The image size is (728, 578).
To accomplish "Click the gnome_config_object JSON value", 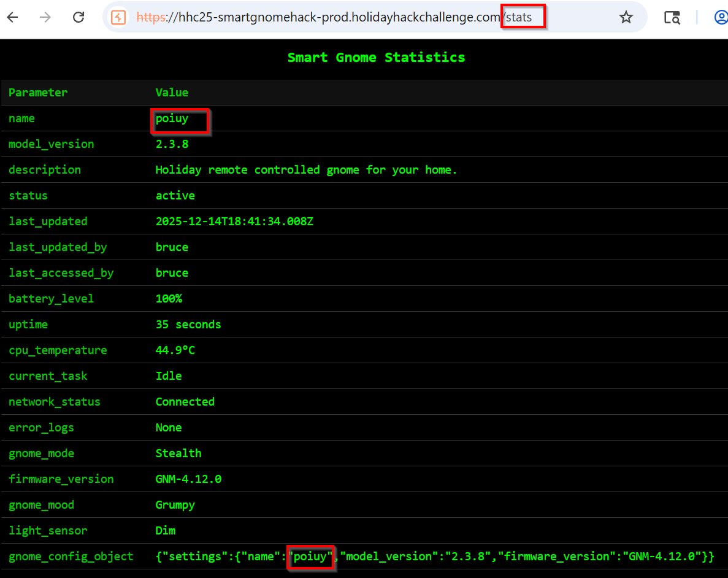I will click(x=435, y=557).
